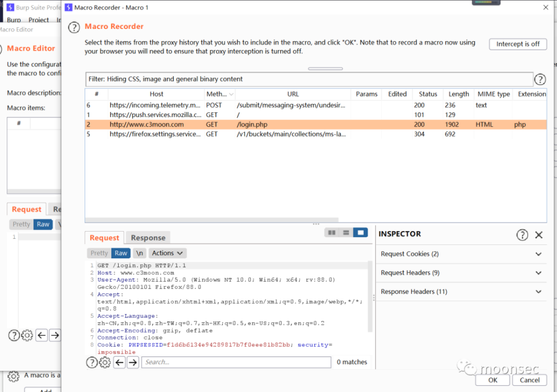Sort table by URL column header
The width and height of the screenshot is (557, 392).
tap(293, 94)
